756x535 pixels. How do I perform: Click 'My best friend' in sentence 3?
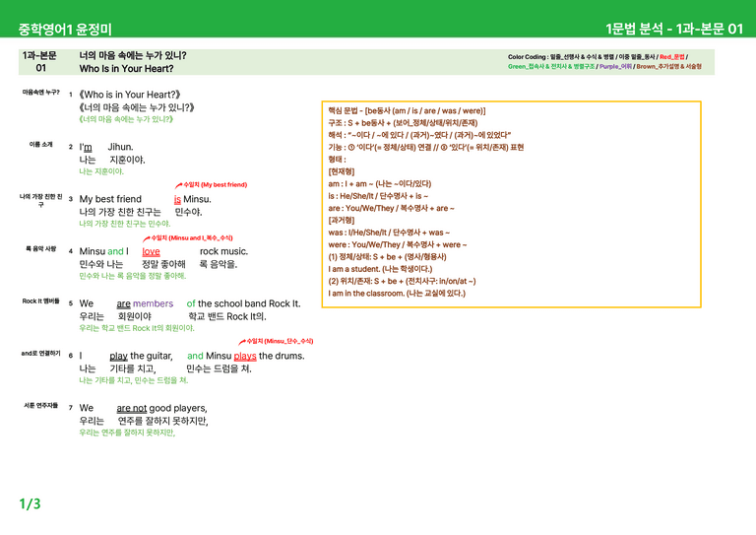point(110,199)
